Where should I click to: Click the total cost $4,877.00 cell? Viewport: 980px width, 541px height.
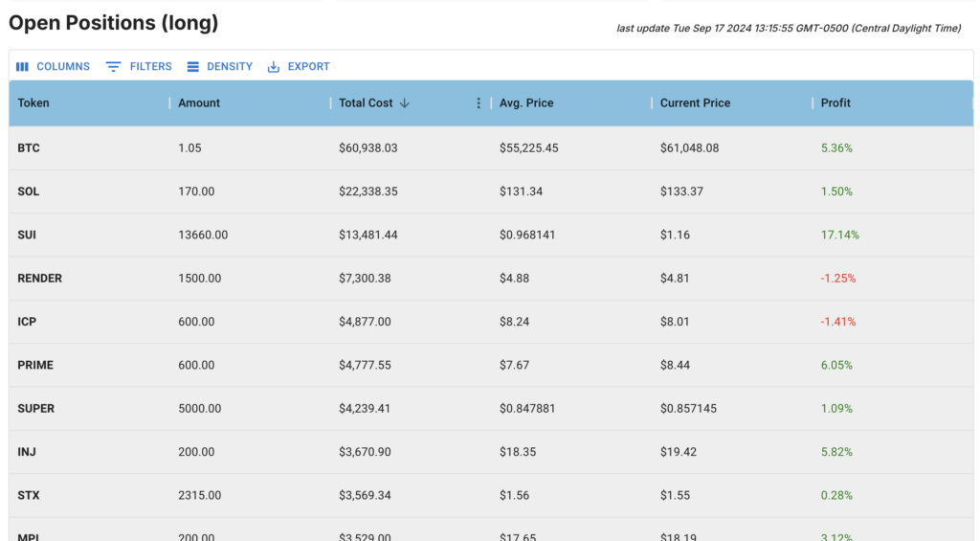411,322
